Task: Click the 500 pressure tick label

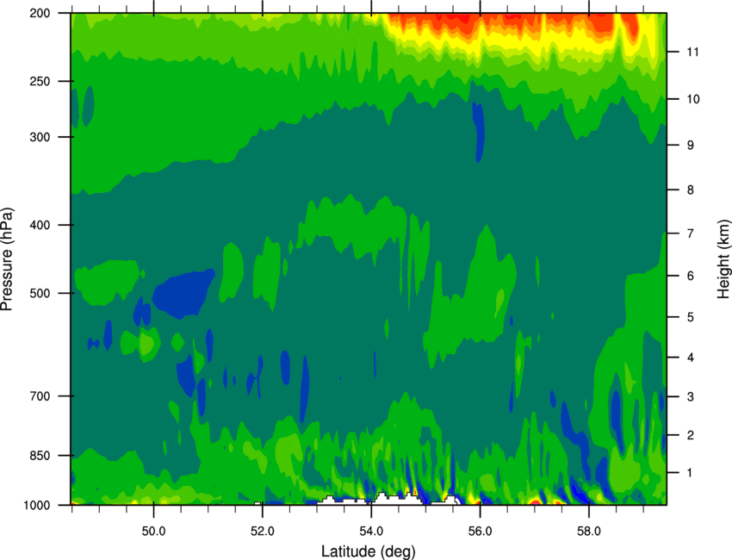Action: (x=40, y=293)
